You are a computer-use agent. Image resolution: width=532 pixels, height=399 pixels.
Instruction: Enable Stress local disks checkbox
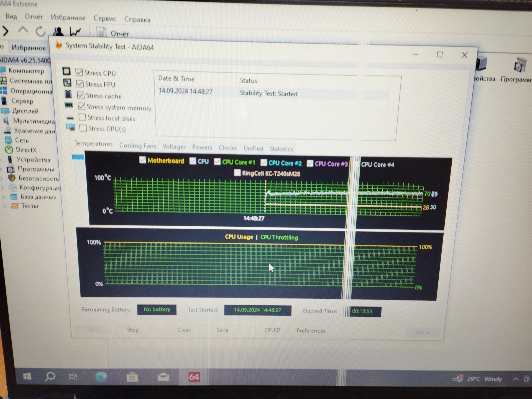point(82,117)
